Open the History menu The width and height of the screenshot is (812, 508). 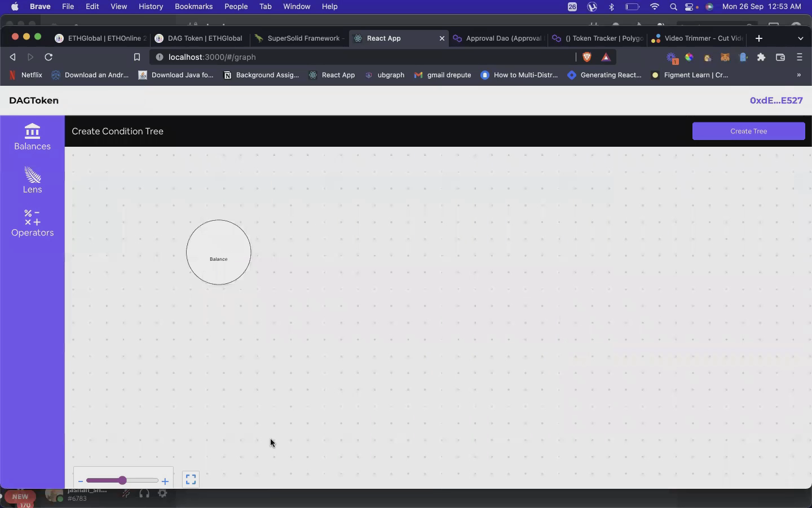coord(151,7)
